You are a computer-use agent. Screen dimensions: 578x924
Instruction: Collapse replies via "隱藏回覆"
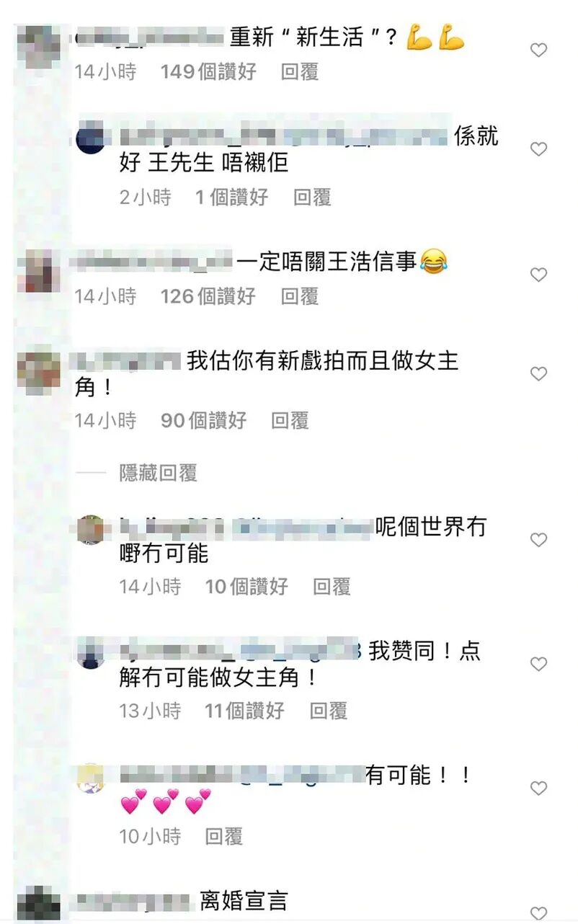point(158,473)
